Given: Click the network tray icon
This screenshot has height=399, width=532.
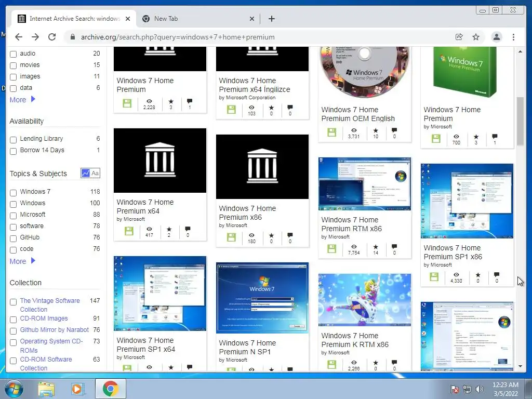Looking at the screenshot, I should click(467, 389).
